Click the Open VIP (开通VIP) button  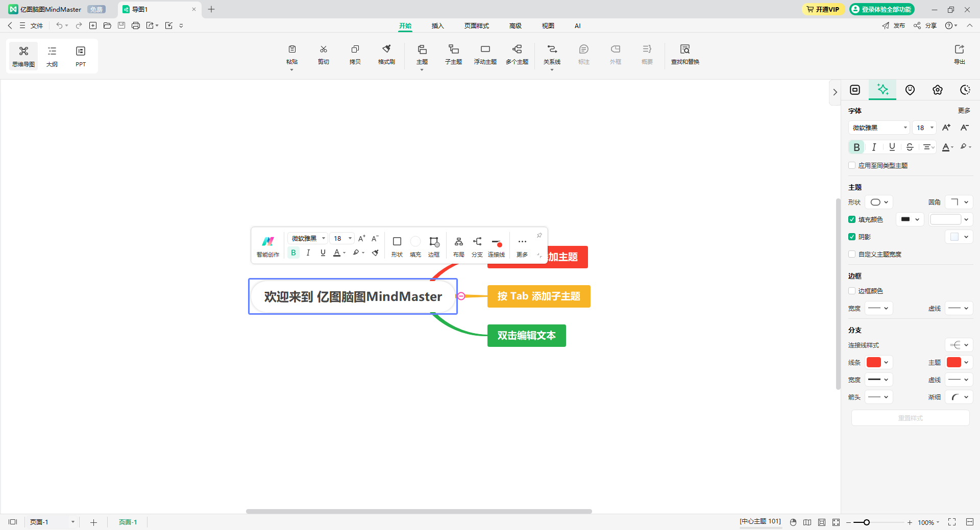tap(823, 9)
